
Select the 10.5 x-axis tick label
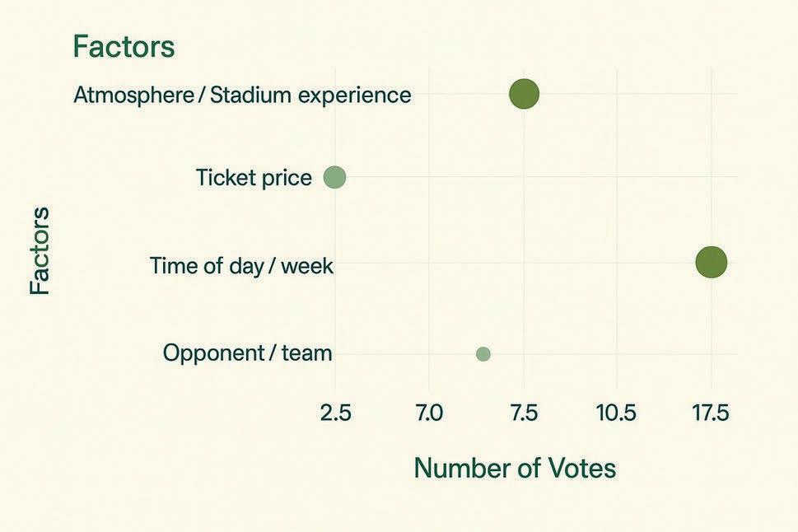(616, 413)
